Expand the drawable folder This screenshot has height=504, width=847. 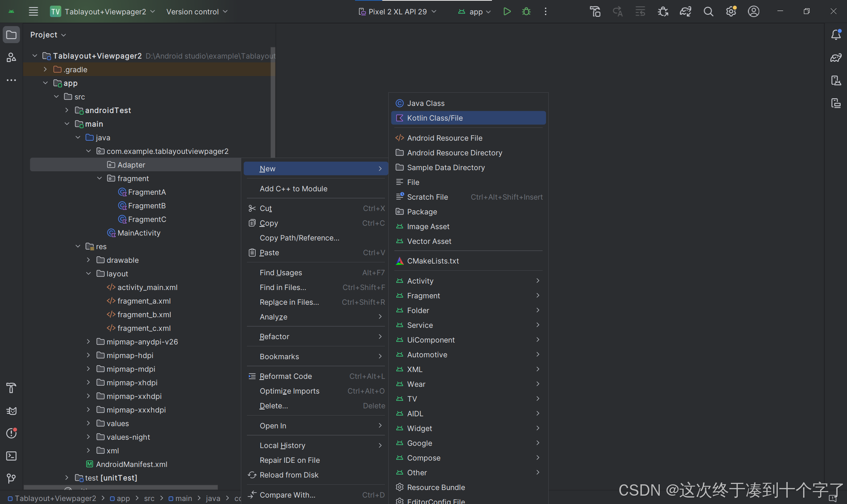pyautogui.click(x=88, y=260)
